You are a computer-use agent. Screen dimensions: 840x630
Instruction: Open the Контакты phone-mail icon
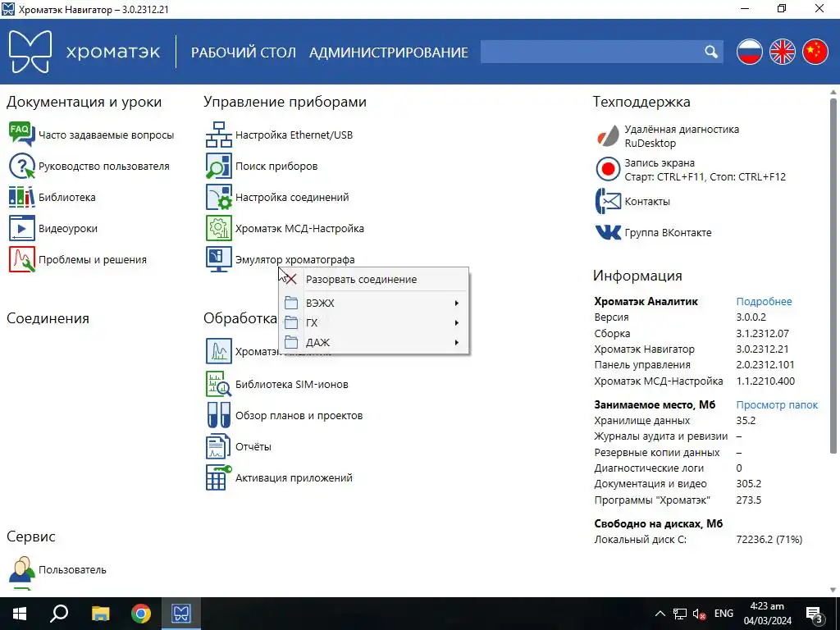pyautogui.click(x=608, y=202)
